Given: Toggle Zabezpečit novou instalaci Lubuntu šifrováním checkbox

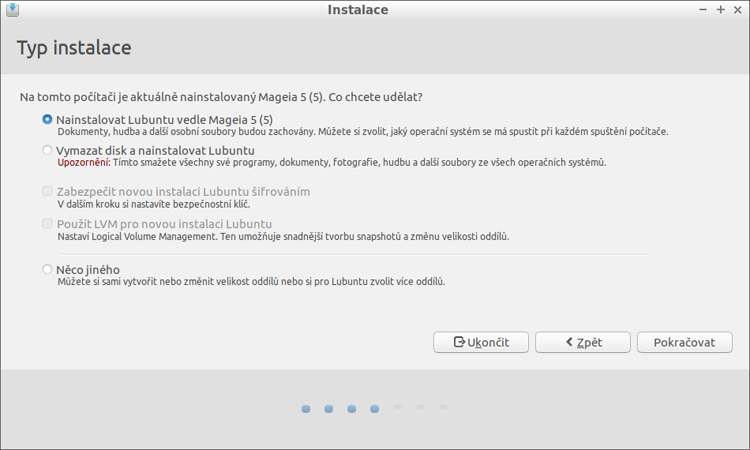Looking at the screenshot, I should (x=47, y=191).
